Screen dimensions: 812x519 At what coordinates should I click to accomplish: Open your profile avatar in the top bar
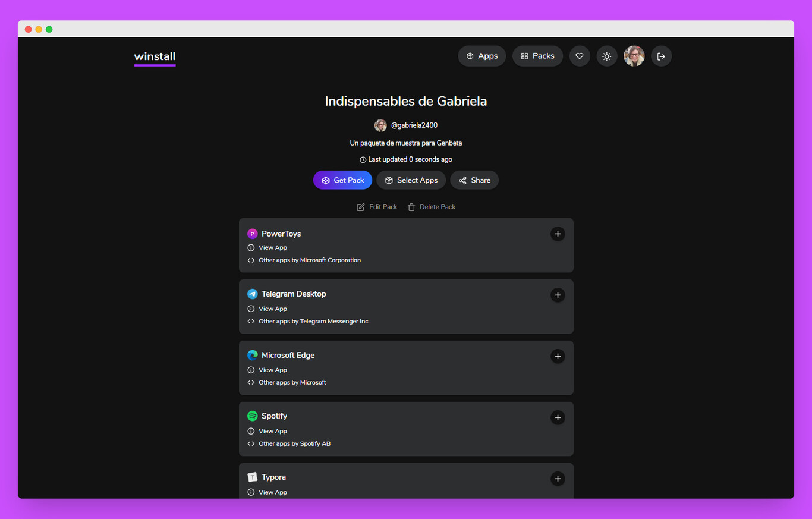coord(634,55)
